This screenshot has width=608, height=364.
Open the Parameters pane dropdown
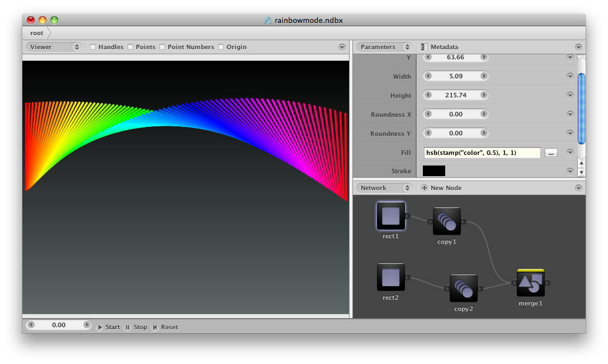(384, 47)
